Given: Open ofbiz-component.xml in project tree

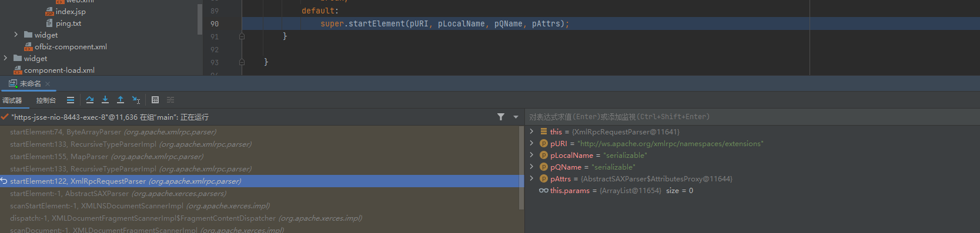Looking at the screenshot, I should (x=71, y=47).
